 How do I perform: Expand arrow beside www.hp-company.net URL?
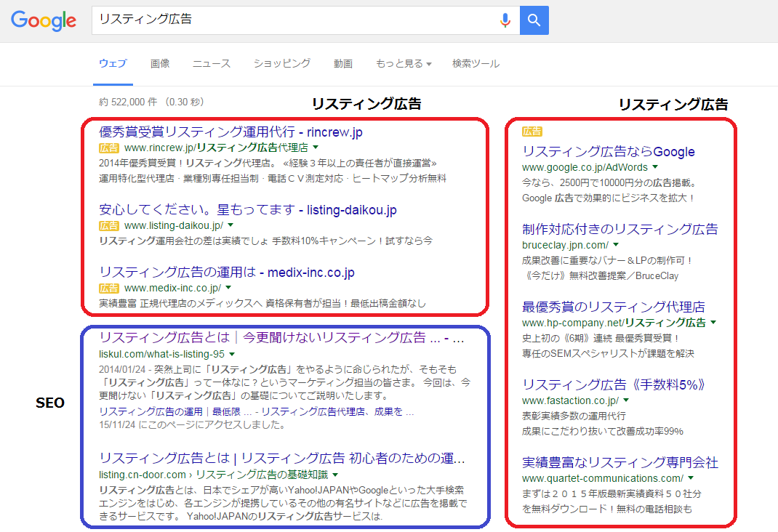click(713, 322)
